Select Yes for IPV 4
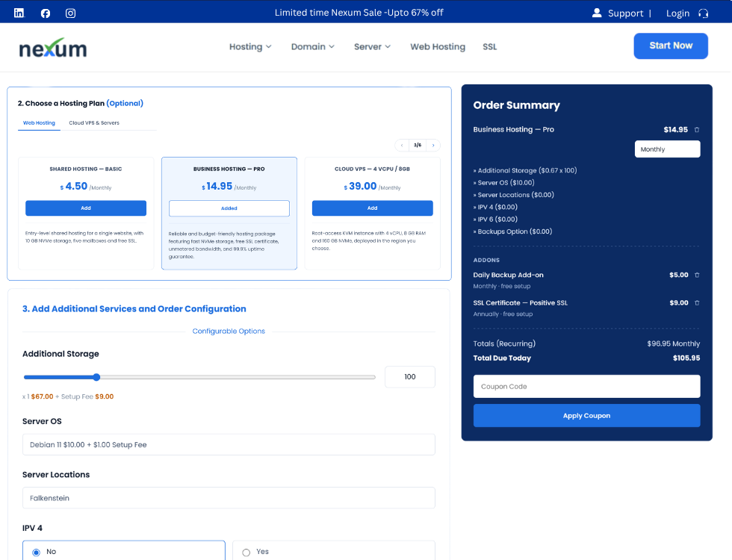Viewport: 732px width, 560px height. (x=334, y=551)
